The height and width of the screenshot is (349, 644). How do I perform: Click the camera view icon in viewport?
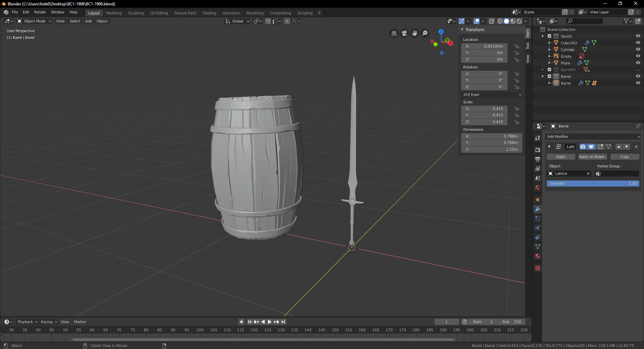pyautogui.click(x=404, y=33)
